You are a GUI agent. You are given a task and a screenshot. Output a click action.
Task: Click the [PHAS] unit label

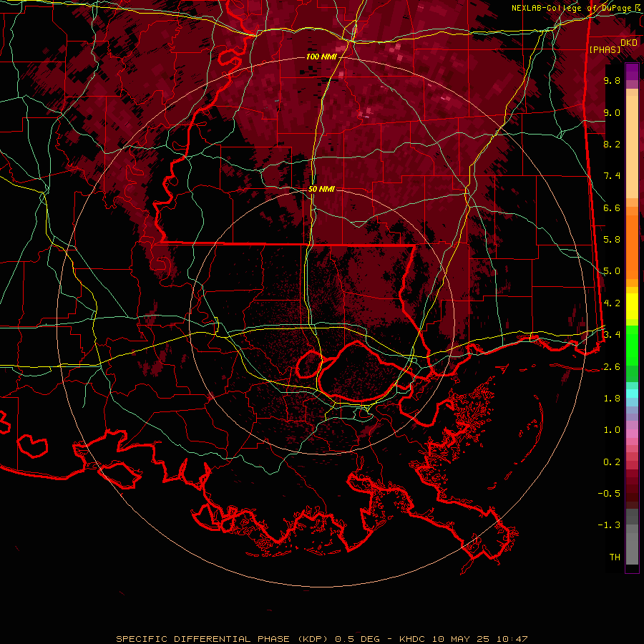tap(605, 50)
